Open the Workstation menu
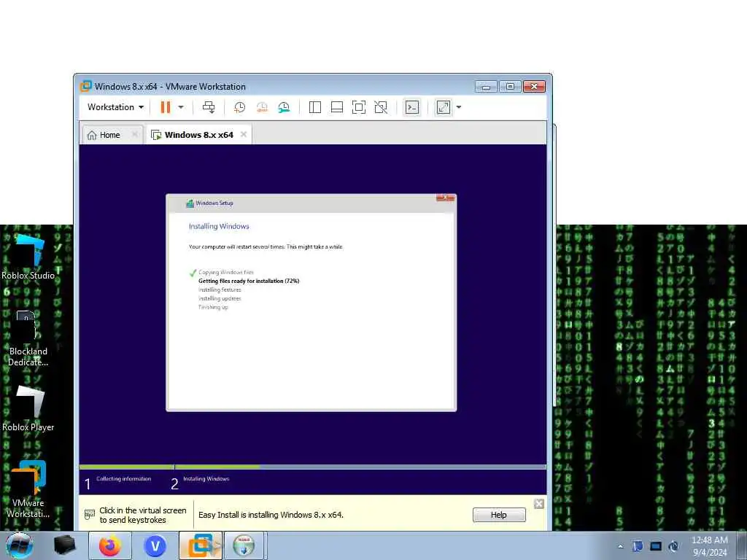This screenshot has width=747, height=560. coord(115,107)
